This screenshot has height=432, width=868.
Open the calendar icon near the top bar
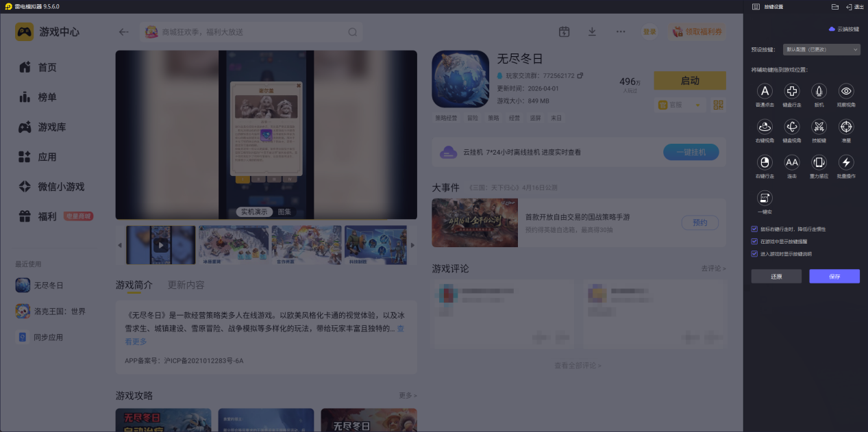pos(564,31)
